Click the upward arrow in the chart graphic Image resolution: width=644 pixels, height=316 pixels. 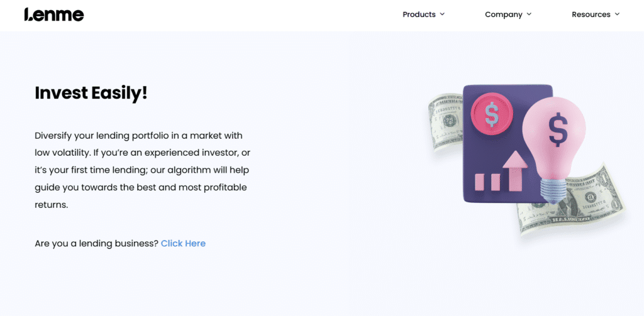(514, 170)
